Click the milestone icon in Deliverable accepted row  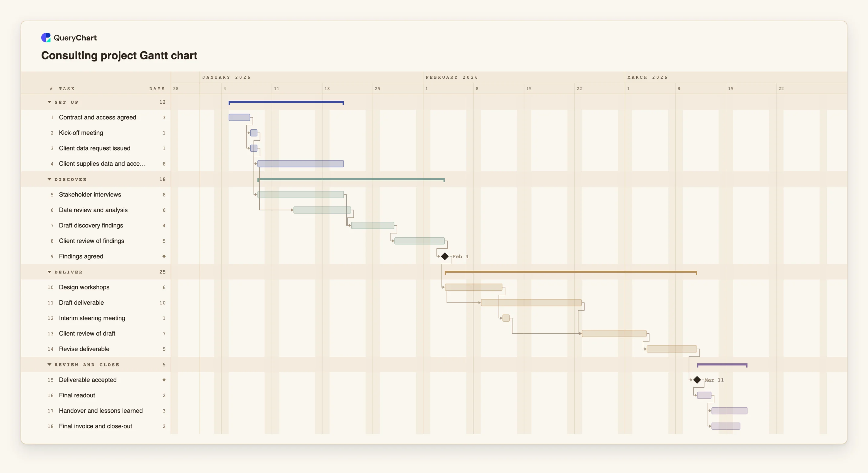pos(164,380)
